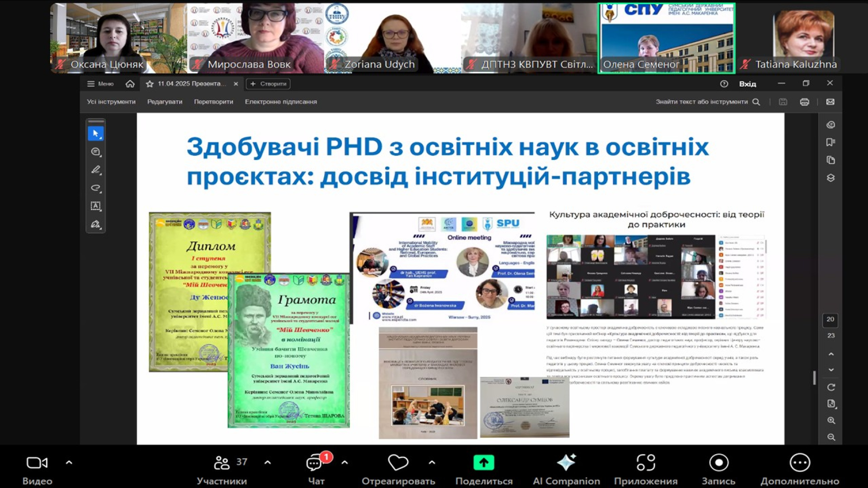Open AI Companion
Image resolution: width=868 pixels, height=488 pixels.
pos(566,469)
